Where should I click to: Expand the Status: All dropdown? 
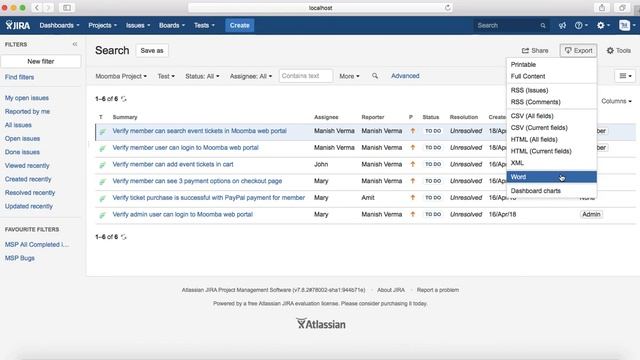pos(202,76)
